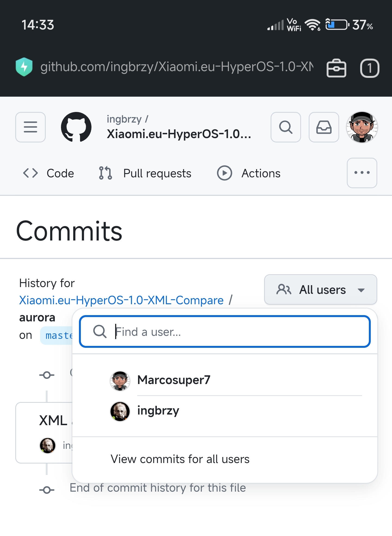Open the more repository tabs ellipsis menu
Image resolution: width=392 pixels, height=536 pixels.
click(362, 173)
